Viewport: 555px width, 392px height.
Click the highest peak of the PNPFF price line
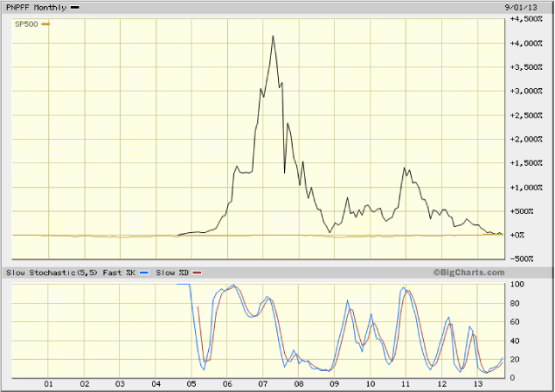click(x=274, y=36)
